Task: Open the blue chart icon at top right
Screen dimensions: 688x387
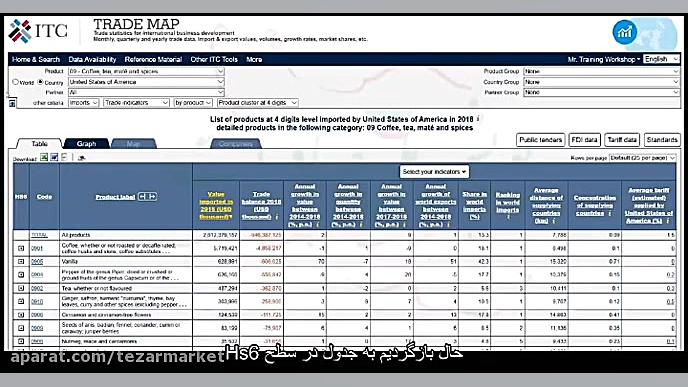Action: (625, 32)
